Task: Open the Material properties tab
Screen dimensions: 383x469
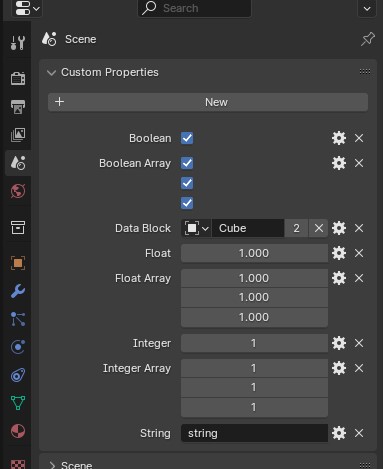Action: (18, 431)
